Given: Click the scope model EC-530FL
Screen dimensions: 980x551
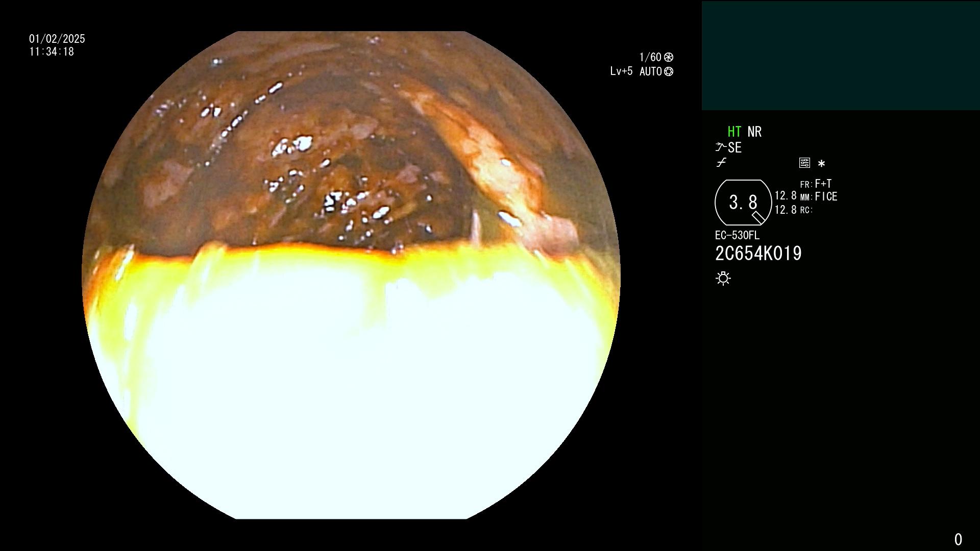Looking at the screenshot, I should (x=737, y=235).
